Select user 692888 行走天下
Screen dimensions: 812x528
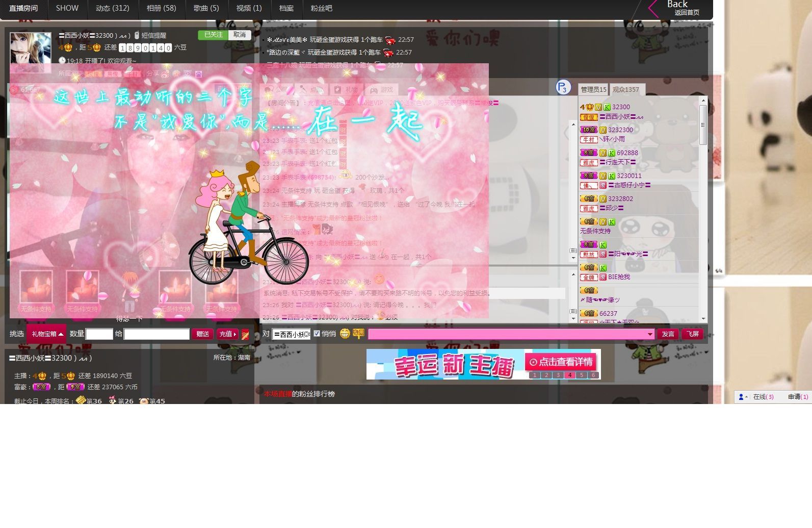tap(639, 158)
